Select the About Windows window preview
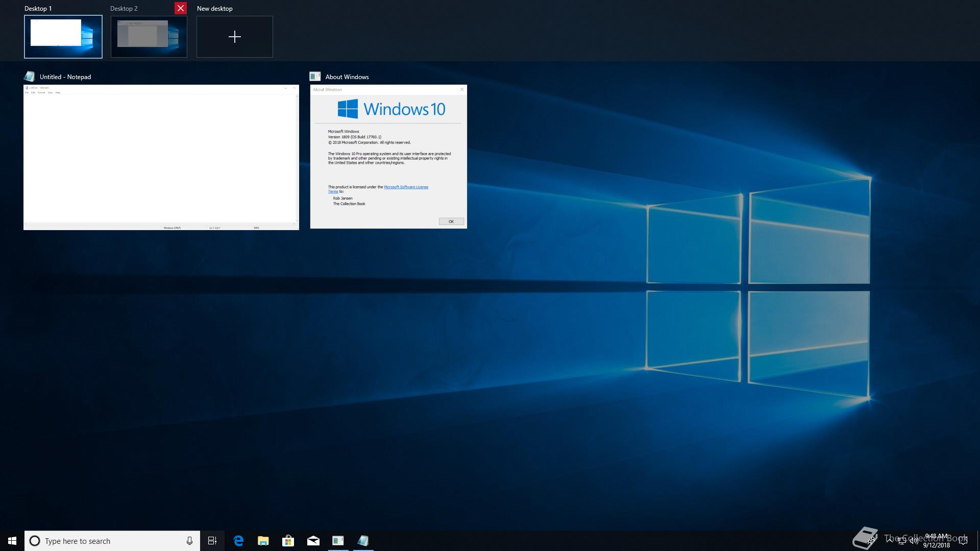This screenshot has height=551, width=980. click(x=388, y=157)
